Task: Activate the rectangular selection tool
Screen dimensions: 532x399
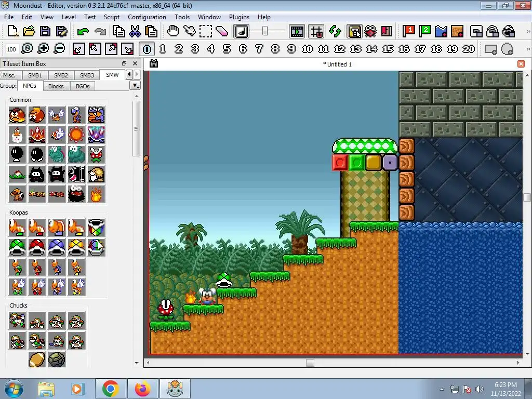Action: 206,31
